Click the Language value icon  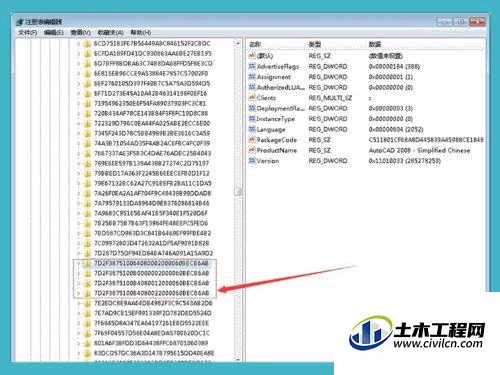pyautogui.click(x=252, y=129)
